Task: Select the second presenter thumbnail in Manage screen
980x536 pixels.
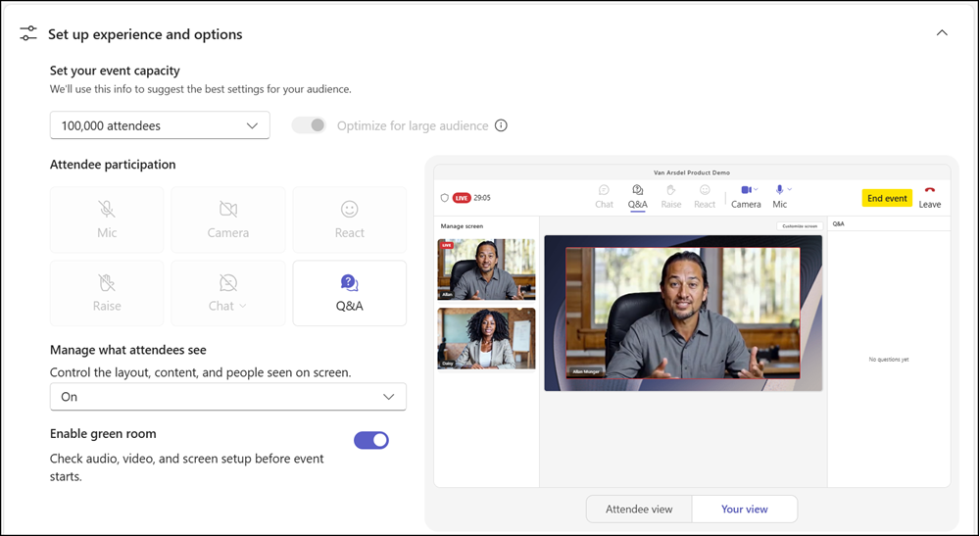Action: point(486,338)
